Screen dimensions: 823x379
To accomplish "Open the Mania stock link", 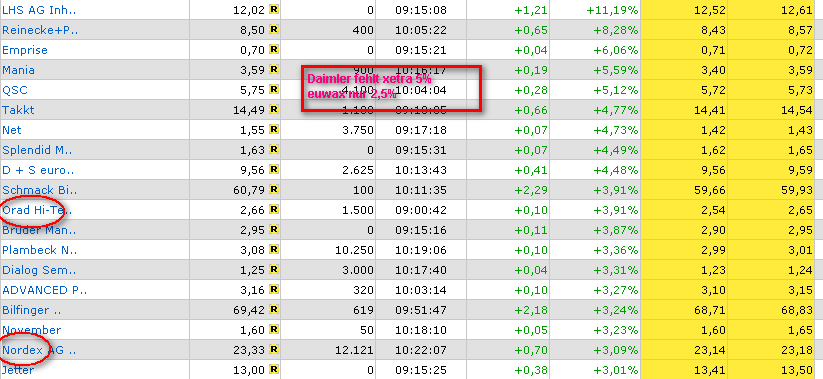I will 18,70.
